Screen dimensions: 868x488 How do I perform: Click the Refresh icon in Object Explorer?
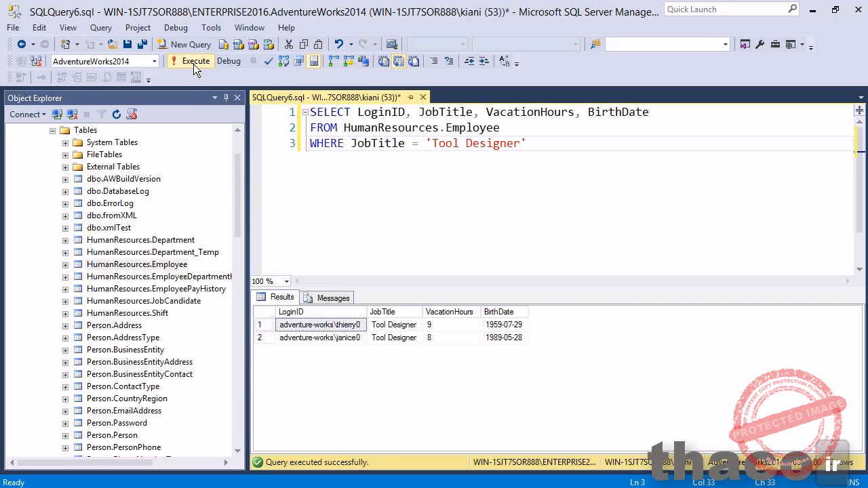coord(117,114)
